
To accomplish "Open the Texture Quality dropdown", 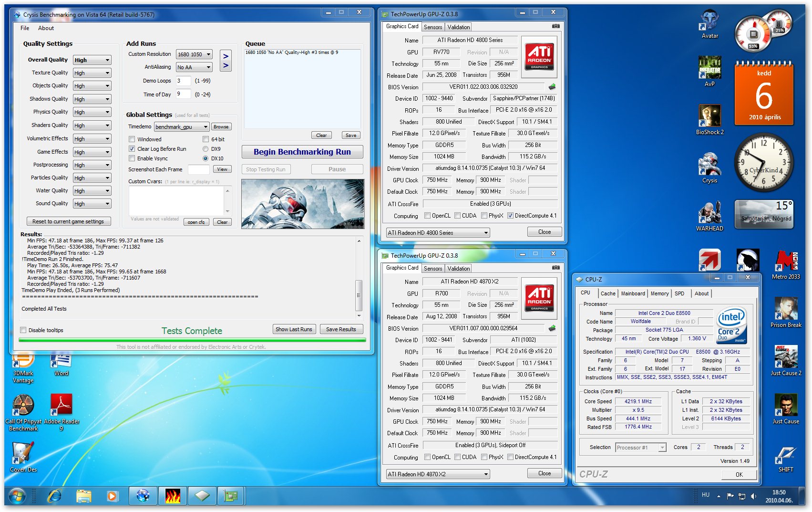I will (x=92, y=73).
